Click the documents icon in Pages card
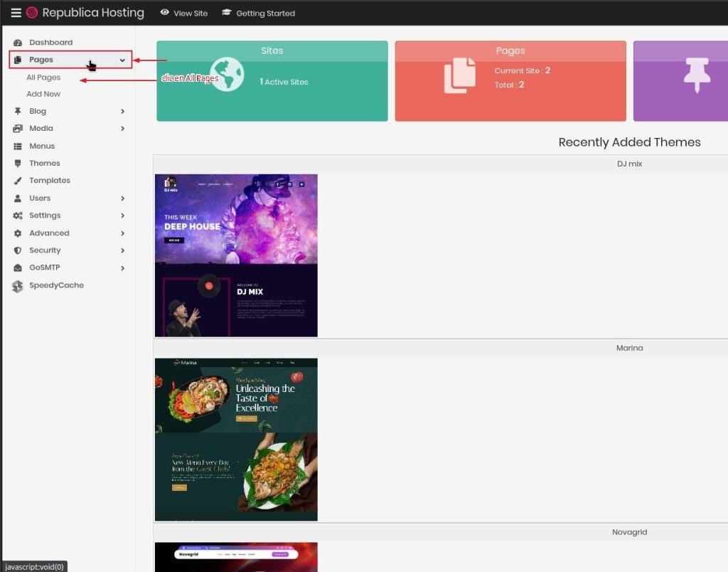The height and width of the screenshot is (572, 728). click(460, 75)
